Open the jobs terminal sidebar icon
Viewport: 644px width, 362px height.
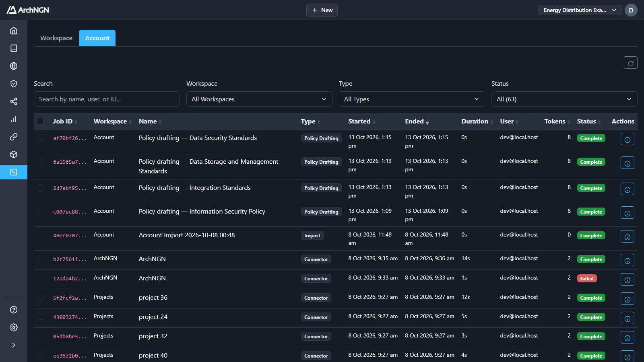[x=14, y=172]
